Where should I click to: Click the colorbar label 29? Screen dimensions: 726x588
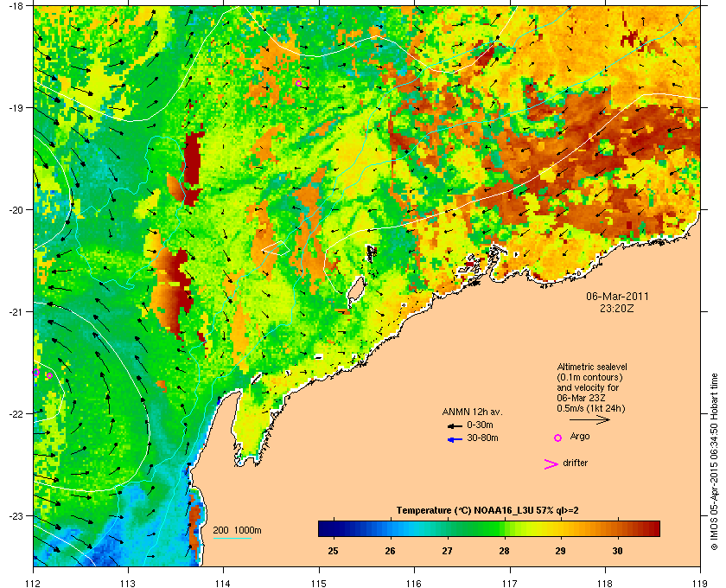pos(560,551)
